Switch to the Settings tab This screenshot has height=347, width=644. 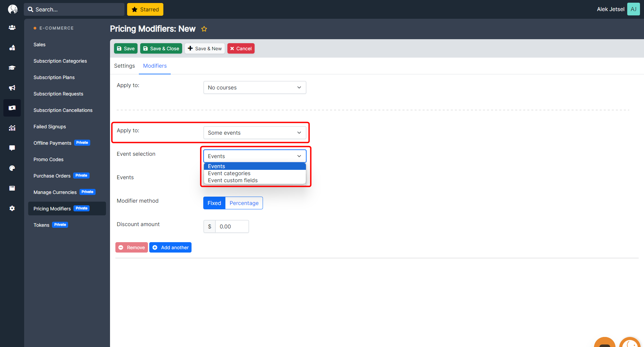click(x=124, y=66)
